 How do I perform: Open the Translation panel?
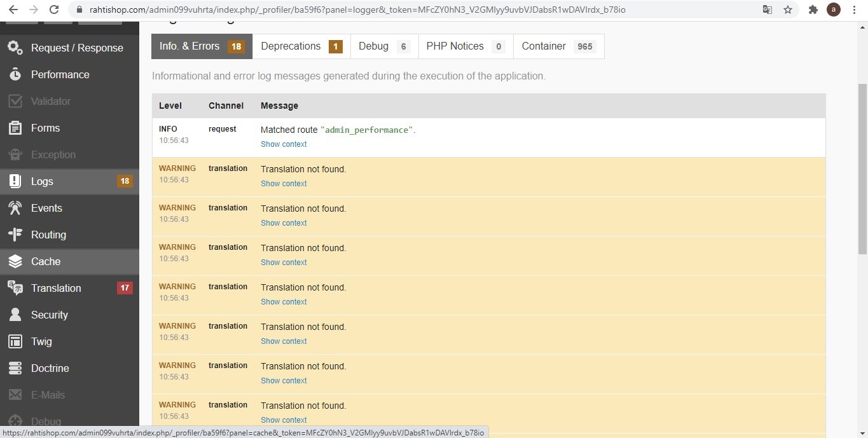pyautogui.click(x=69, y=288)
